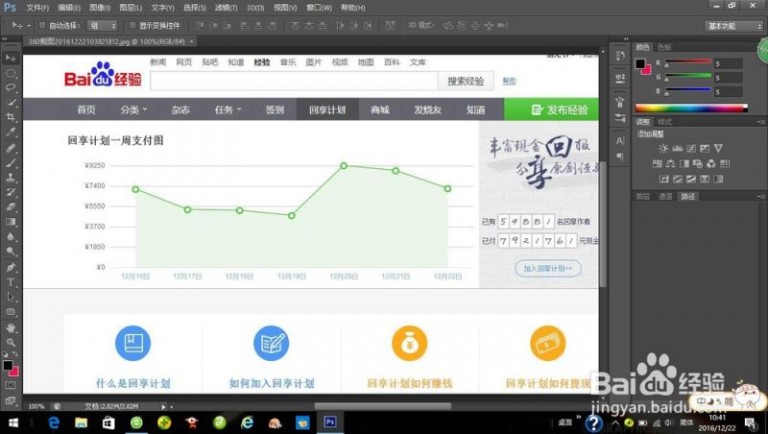Close the open jpg document tab

[191, 42]
